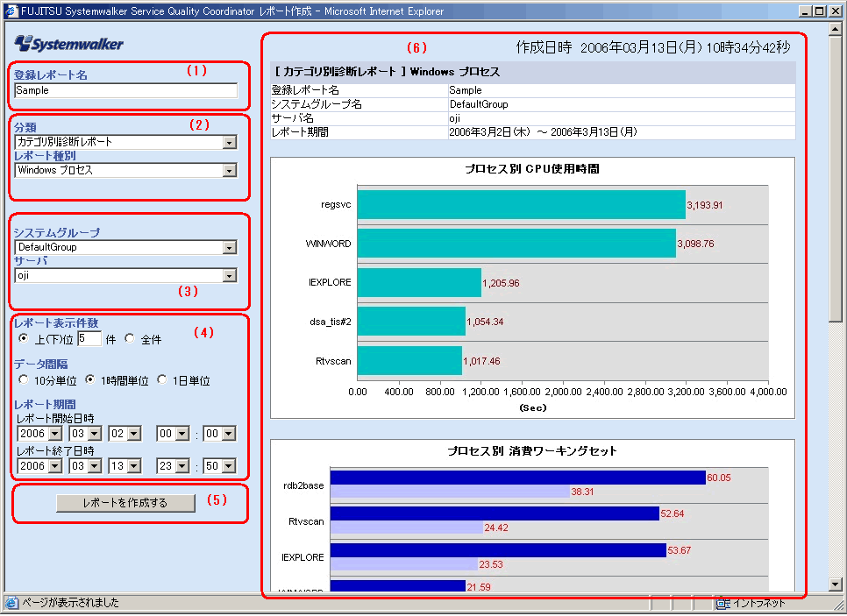
Task: Click the vertical scrollbar thumb
Action: [x=836, y=178]
